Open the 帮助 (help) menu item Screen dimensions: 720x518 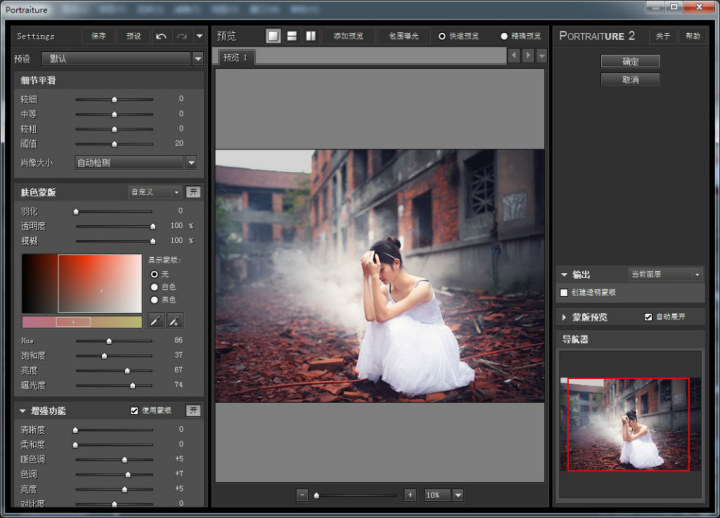tap(692, 36)
